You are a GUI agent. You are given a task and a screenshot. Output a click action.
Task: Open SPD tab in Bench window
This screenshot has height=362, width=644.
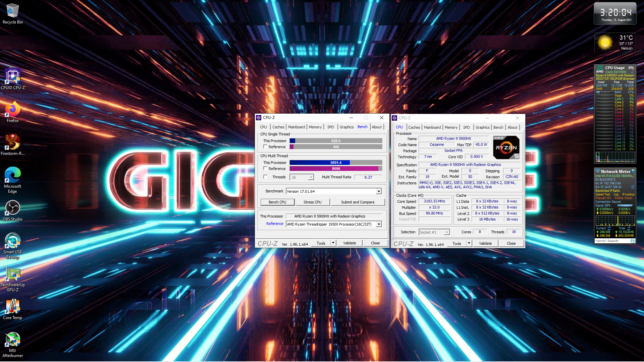330,127
